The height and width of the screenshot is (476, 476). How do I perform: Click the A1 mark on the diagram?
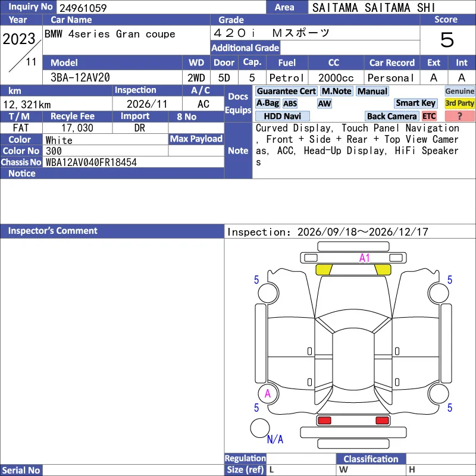click(x=364, y=258)
